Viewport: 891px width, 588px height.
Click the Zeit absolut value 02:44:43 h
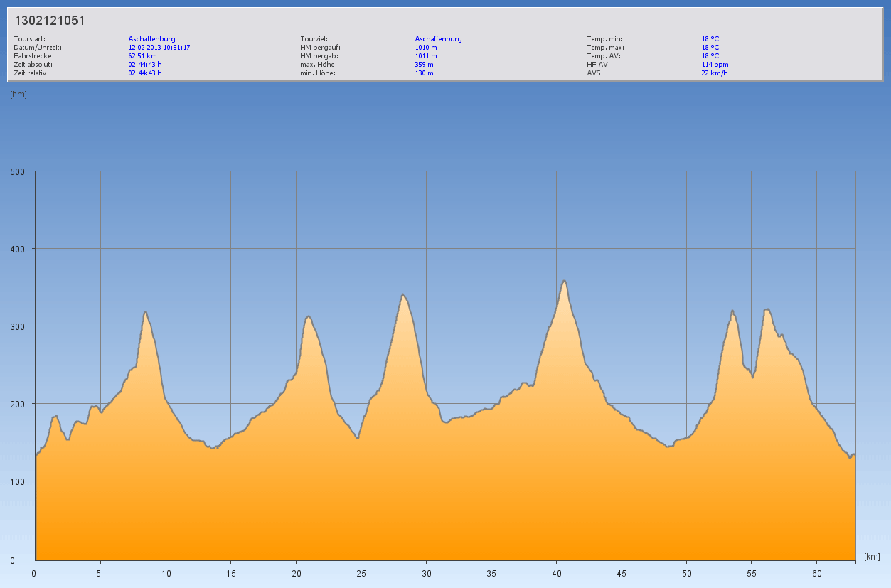145,64
